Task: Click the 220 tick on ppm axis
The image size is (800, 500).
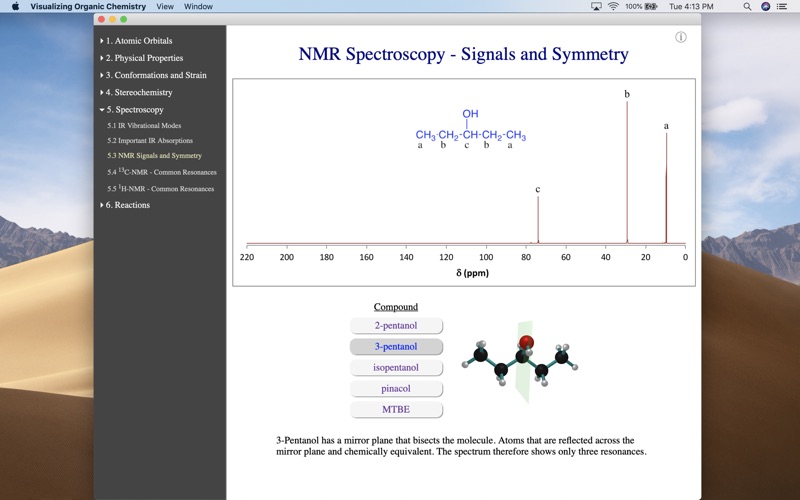Action: (x=247, y=257)
